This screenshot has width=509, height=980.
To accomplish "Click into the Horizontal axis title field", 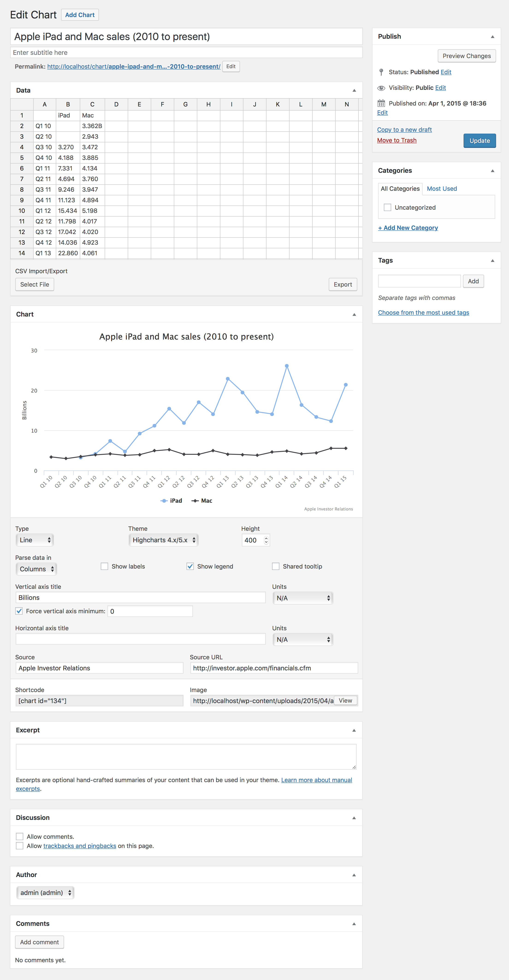I will 140,639.
